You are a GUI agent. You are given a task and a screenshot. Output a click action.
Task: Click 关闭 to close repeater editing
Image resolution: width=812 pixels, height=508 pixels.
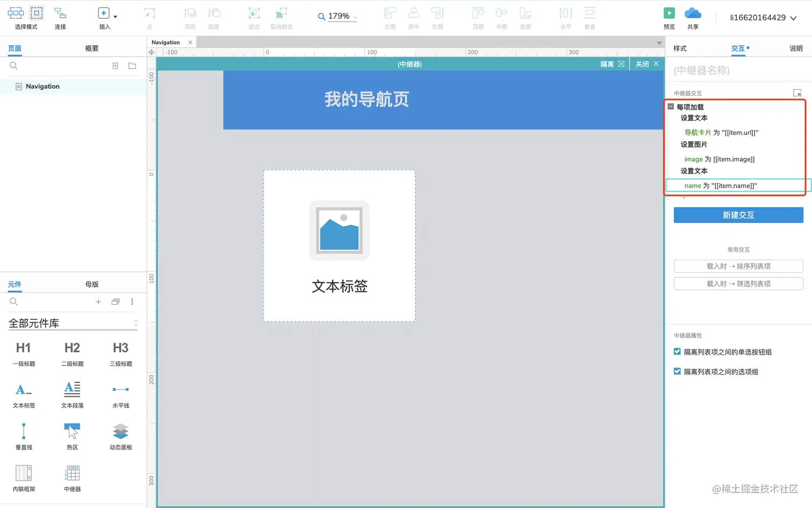pos(647,64)
